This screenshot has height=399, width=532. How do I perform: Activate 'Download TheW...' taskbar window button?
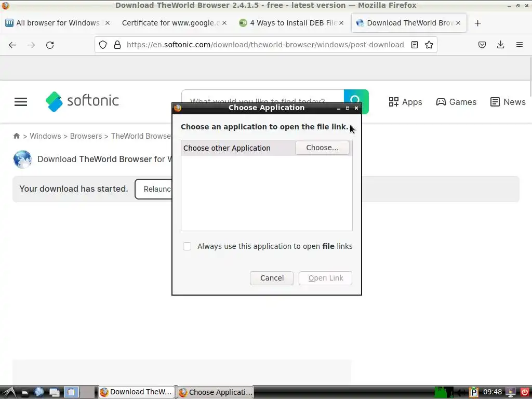(x=137, y=392)
